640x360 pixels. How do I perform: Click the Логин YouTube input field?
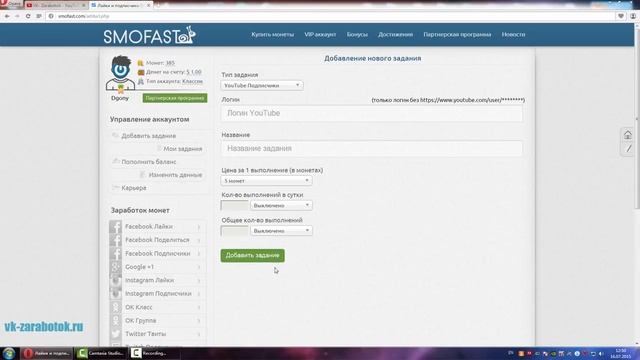(x=371, y=113)
